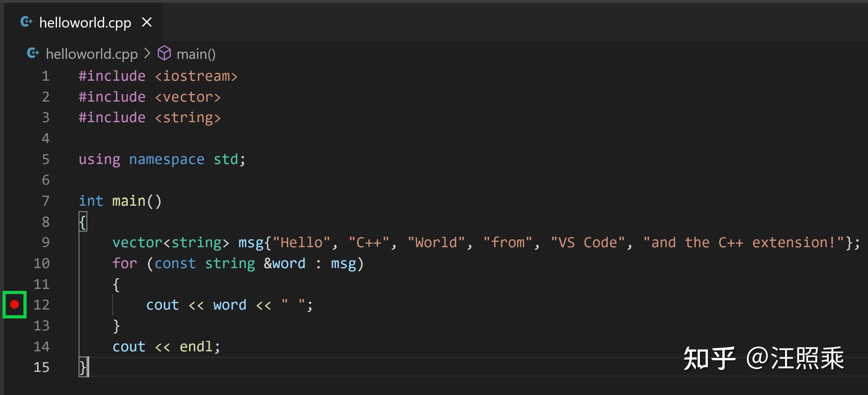Click line number 9 in the gutter
The image size is (868, 395).
pos(46,242)
